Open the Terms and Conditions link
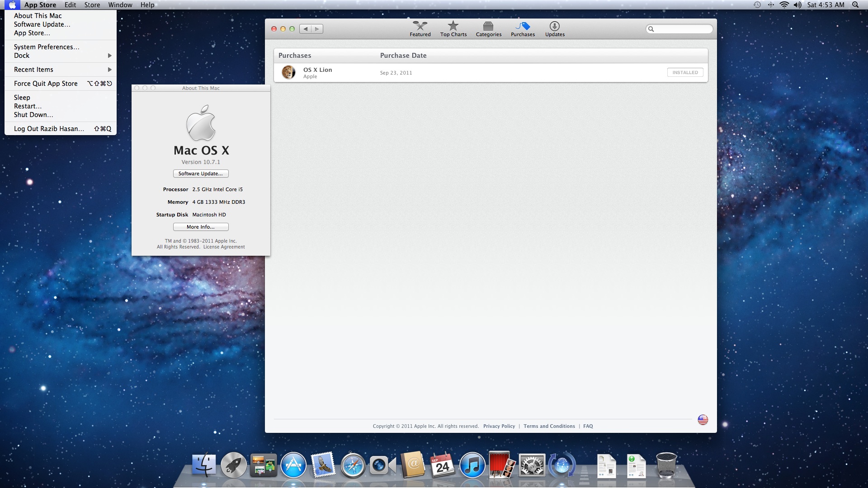 click(549, 426)
